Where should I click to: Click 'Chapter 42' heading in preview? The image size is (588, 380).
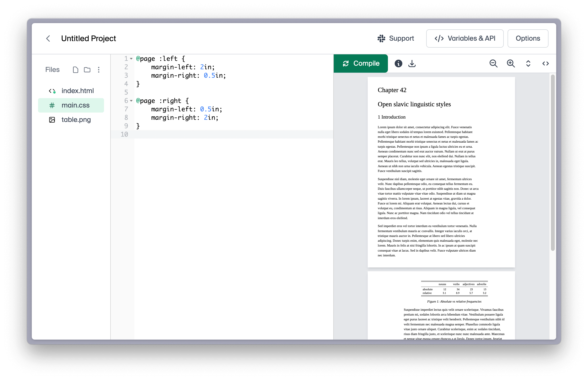(x=392, y=90)
